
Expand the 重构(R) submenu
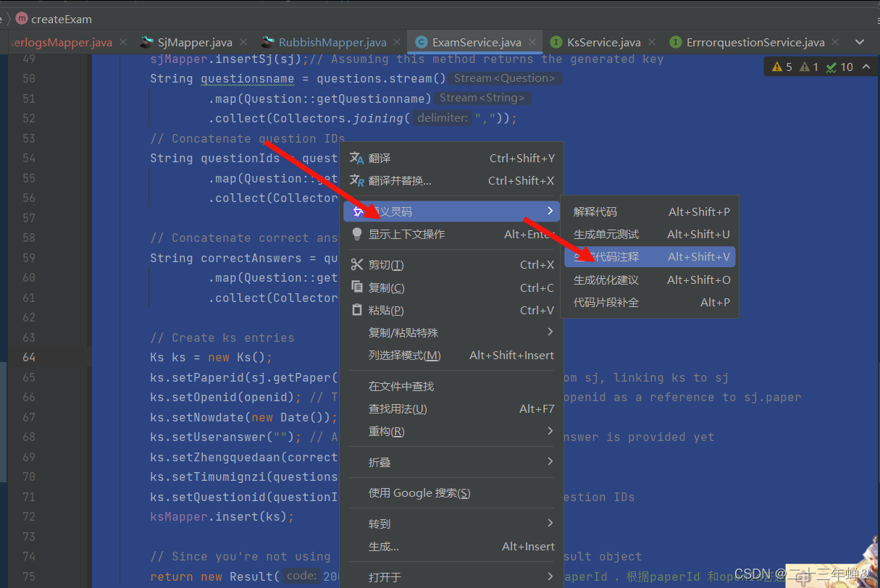[x=452, y=431]
